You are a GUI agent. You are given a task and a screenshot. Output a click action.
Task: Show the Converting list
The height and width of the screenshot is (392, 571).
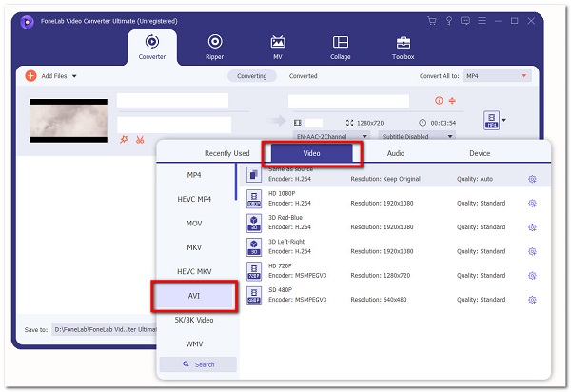click(x=251, y=76)
